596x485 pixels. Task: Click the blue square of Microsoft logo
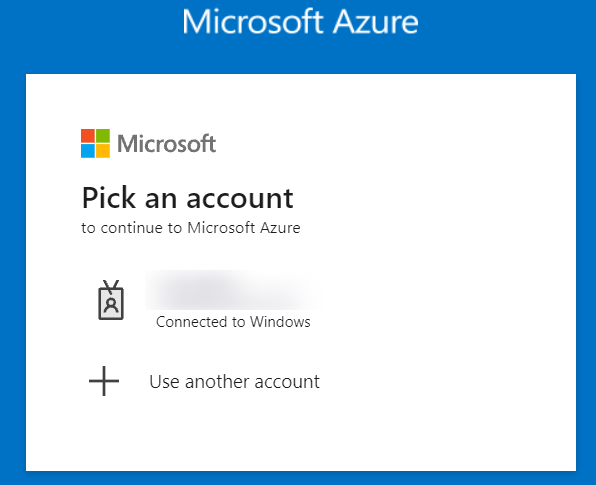88,151
